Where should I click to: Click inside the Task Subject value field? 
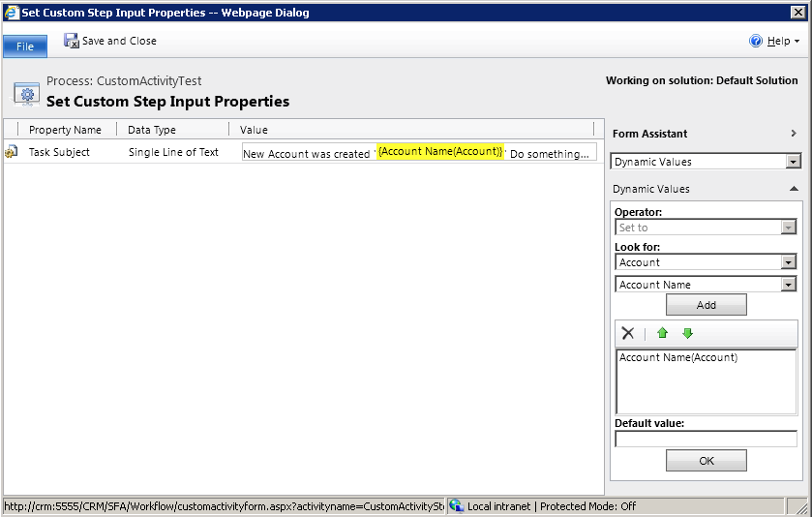click(x=419, y=152)
